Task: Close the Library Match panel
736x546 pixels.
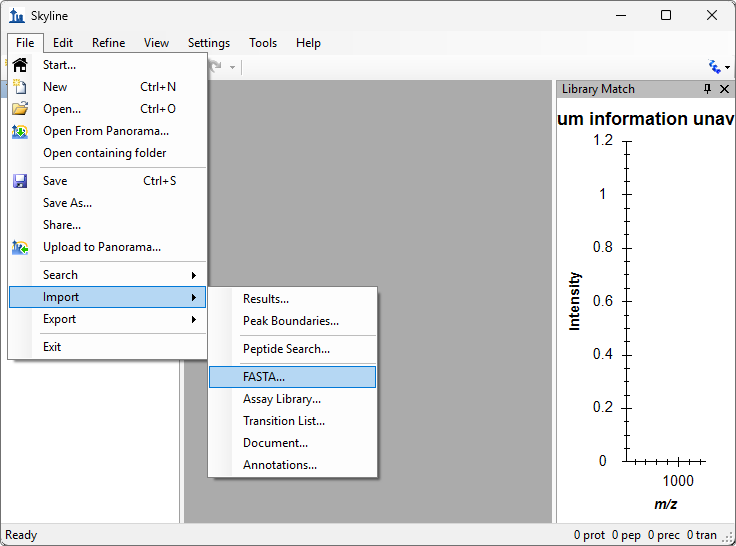Action: coord(724,89)
